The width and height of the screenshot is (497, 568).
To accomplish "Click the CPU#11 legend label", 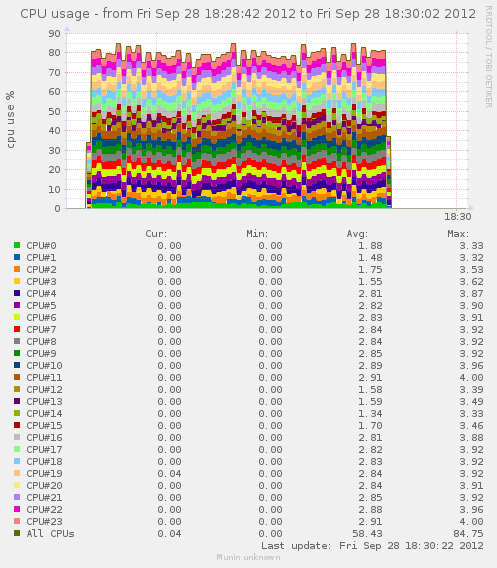I will 44,377.
